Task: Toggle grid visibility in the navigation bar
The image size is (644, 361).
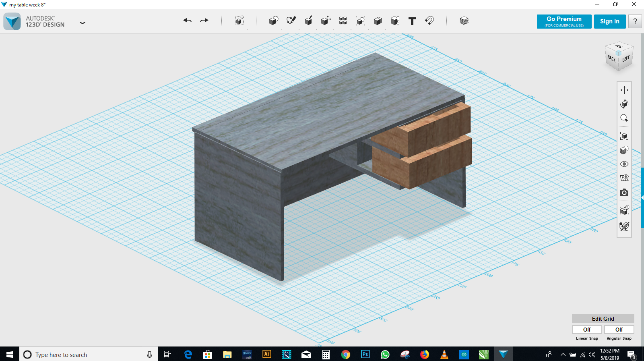Action: [x=624, y=178]
